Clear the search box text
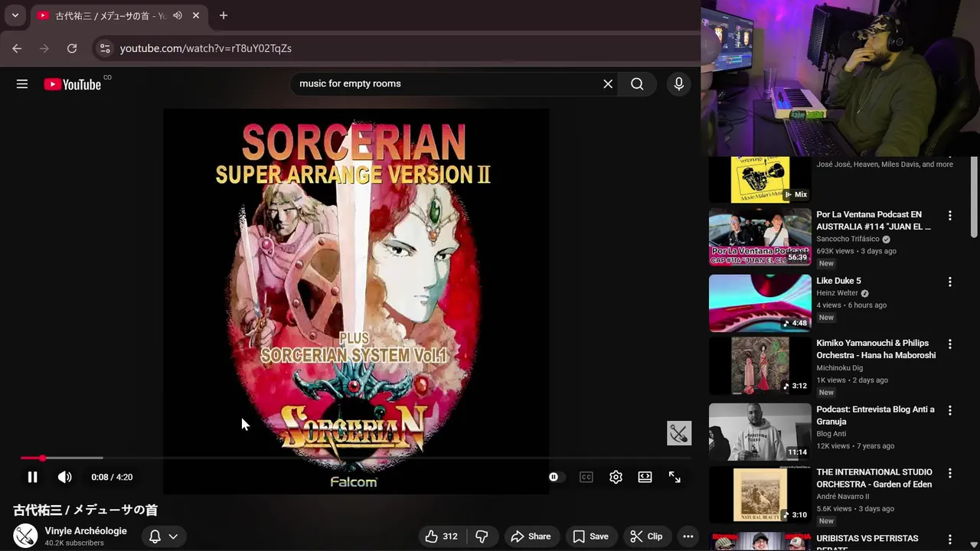Image resolution: width=980 pixels, height=551 pixels. click(x=608, y=84)
